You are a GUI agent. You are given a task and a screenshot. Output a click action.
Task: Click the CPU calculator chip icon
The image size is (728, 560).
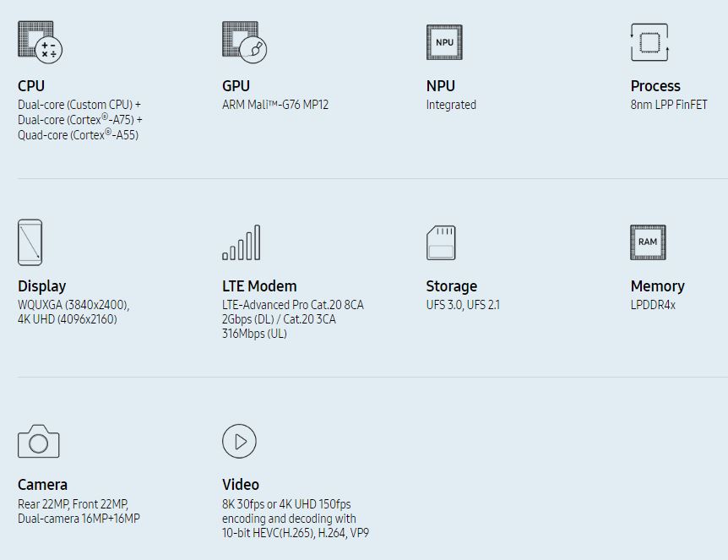pos(40,41)
